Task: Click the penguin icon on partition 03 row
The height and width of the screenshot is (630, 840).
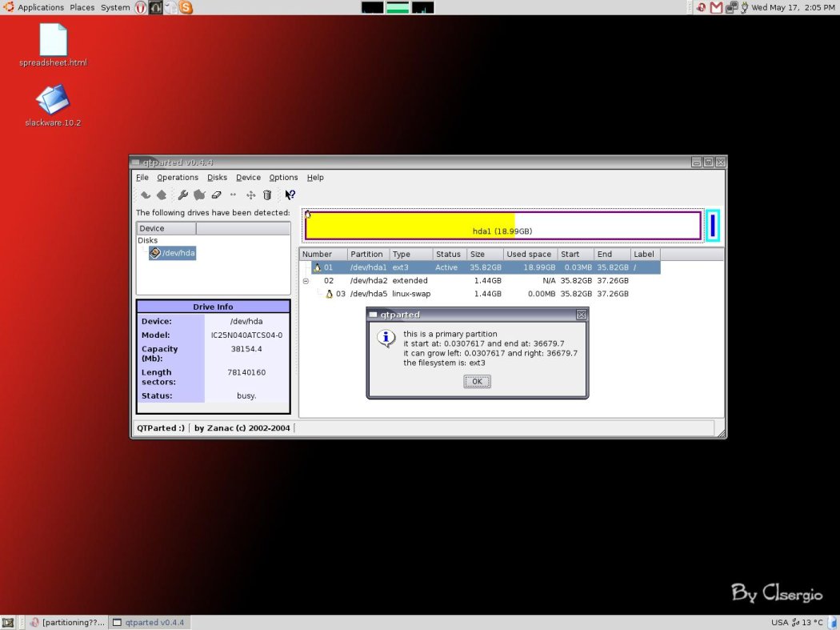Action: click(330, 294)
